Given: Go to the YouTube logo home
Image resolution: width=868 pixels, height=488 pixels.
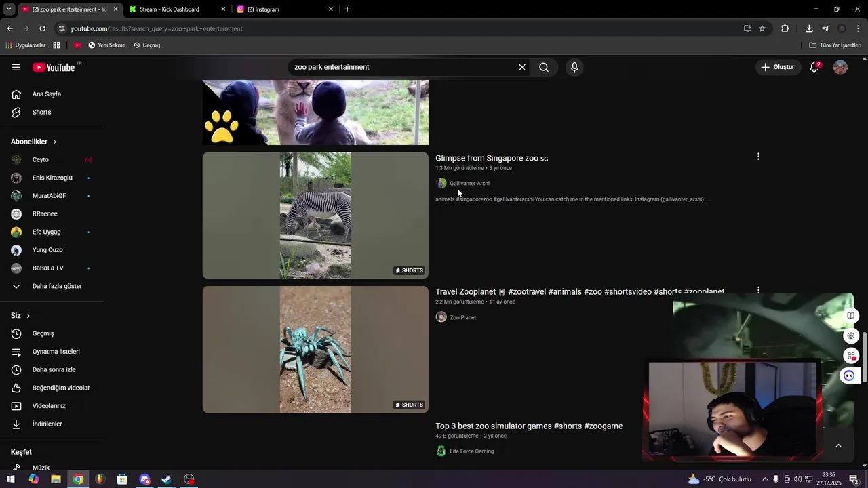Looking at the screenshot, I should [x=54, y=67].
